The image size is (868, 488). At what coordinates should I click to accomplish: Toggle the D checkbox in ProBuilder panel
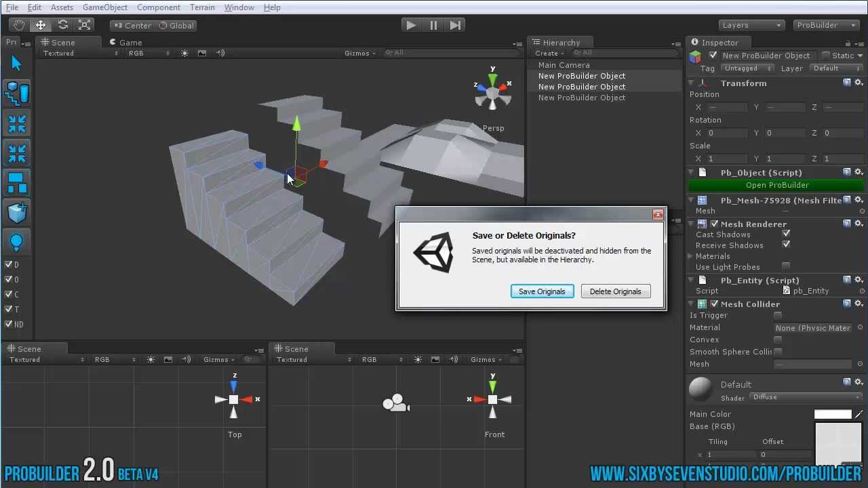click(8, 264)
